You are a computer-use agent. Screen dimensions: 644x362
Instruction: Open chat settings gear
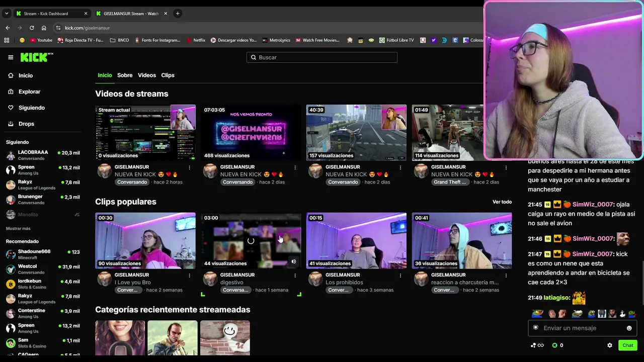[610, 345]
